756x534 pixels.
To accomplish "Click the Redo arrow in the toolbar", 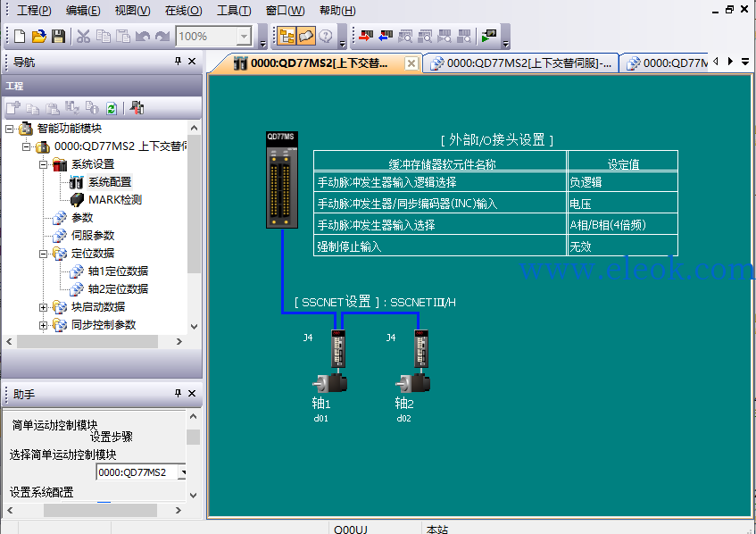I will tap(162, 37).
